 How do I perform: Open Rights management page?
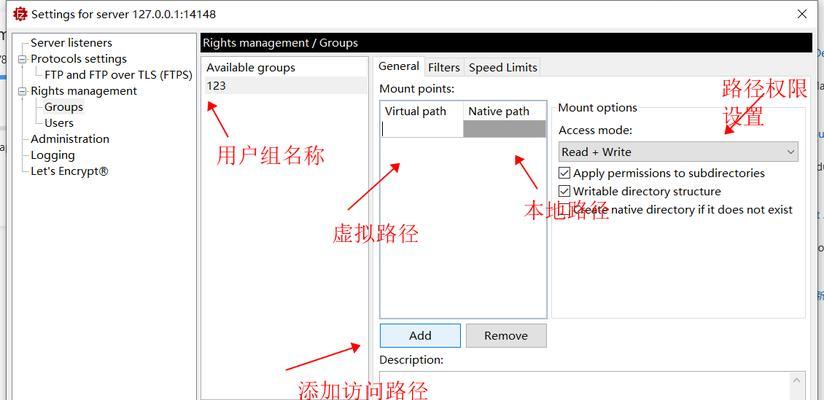(x=84, y=91)
